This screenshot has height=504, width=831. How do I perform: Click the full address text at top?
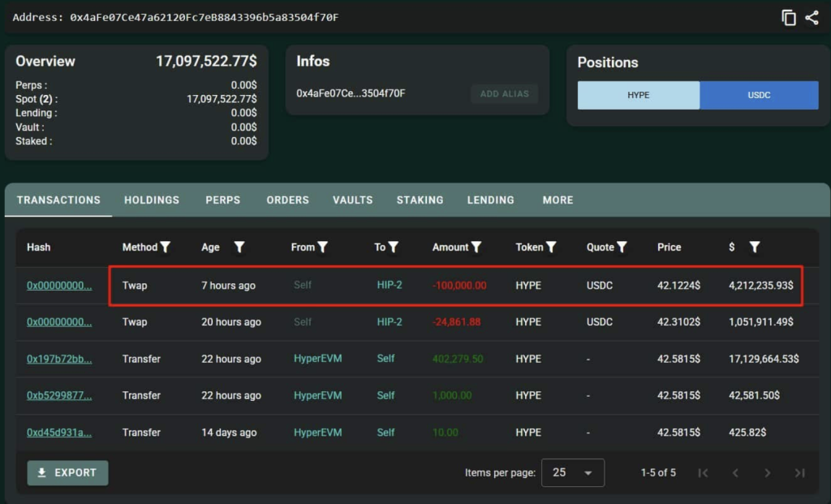tap(204, 18)
